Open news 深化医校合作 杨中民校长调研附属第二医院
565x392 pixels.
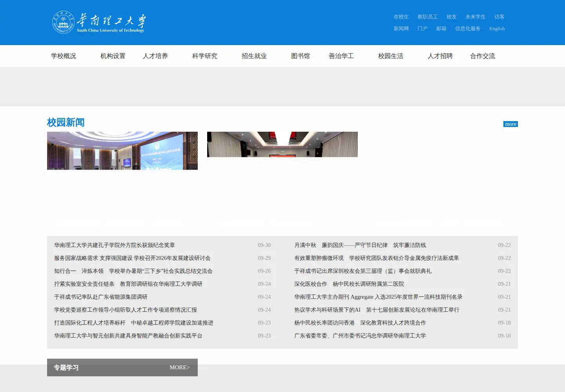pyautogui.click(x=349, y=284)
